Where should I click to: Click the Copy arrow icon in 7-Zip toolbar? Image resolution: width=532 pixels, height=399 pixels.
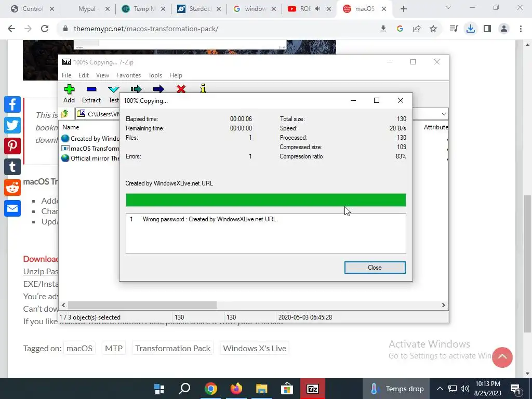click(x=136, y=89)
